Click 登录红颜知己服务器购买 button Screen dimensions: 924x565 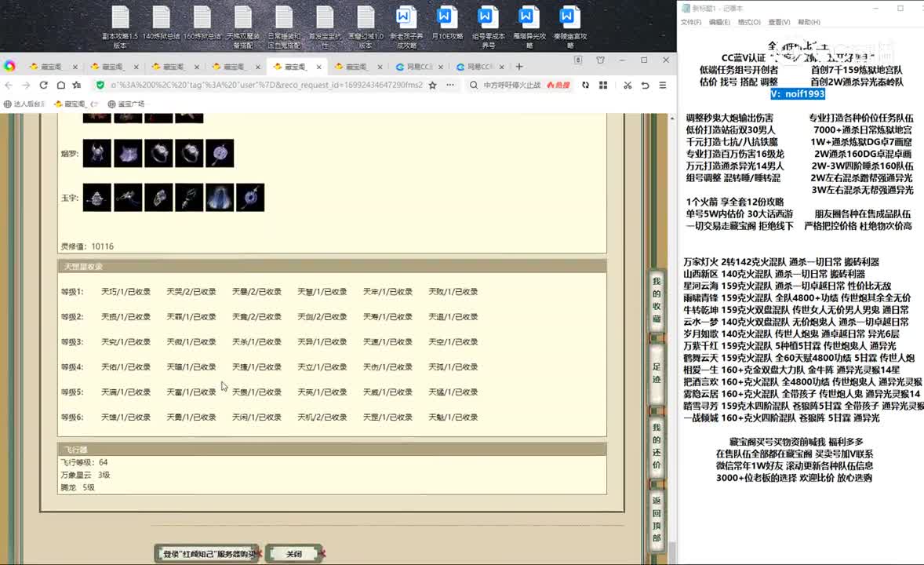coord(207,554)
